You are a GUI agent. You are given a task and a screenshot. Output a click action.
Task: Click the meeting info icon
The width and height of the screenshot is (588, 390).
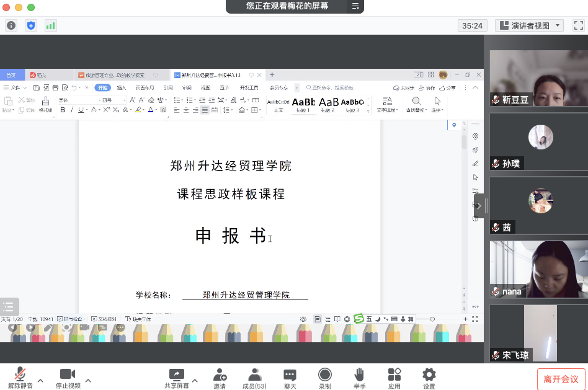(x=11, y=25)
